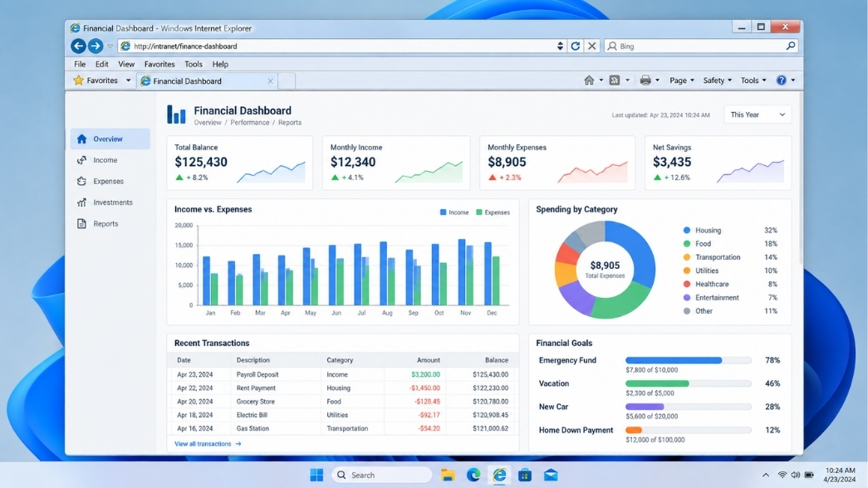Click the Wi-Fi icon in system tray
Image resolution: width=868 pixels, height=488 pixels.
(x=782, y=475)
